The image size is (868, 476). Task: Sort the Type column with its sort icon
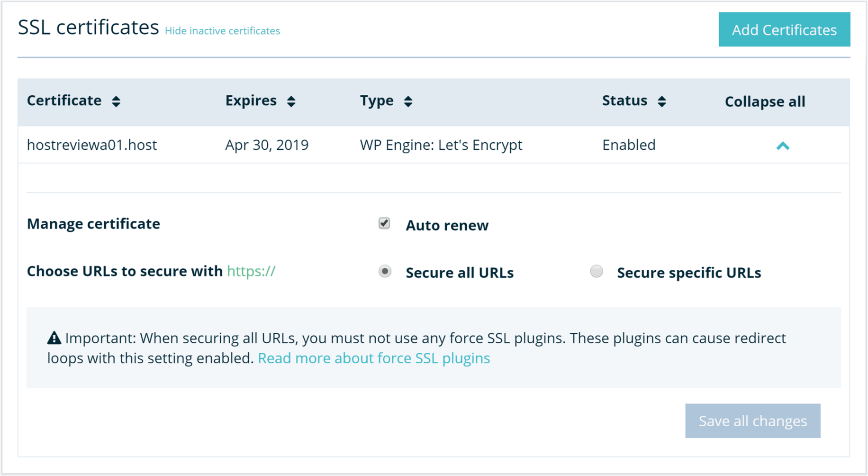click(x=408, y=101)
